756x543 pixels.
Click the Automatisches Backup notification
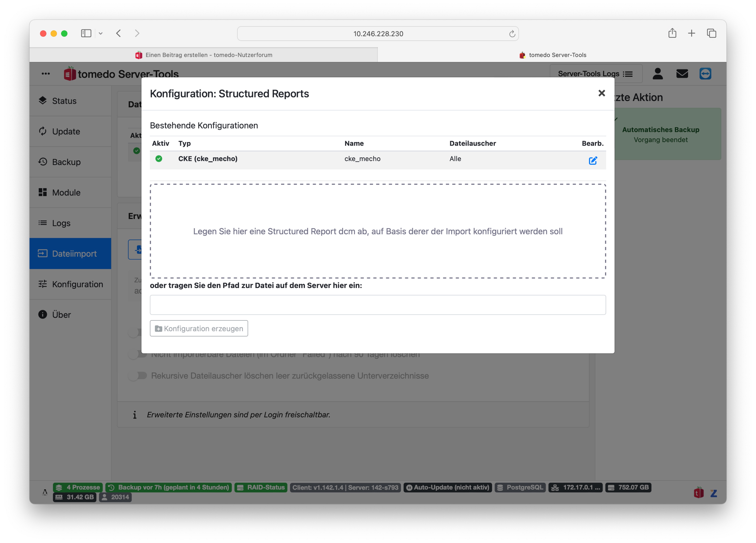point(661,134)
